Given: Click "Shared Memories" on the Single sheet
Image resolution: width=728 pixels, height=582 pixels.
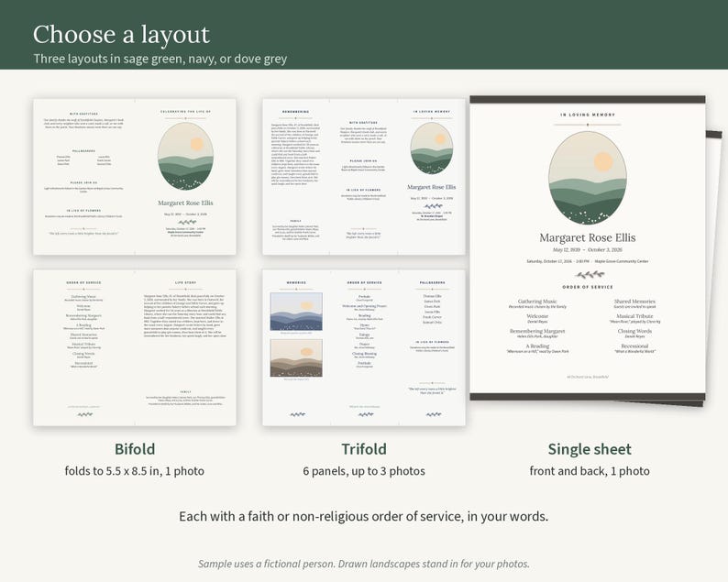Looking at the screenshot, I should (x=634, y=302).
